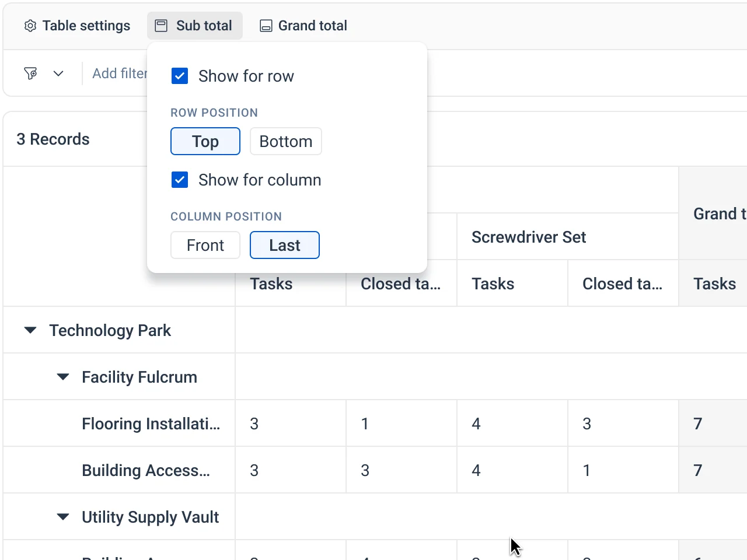Click Flooring Installati... grand total cell 7

(713, 423)
